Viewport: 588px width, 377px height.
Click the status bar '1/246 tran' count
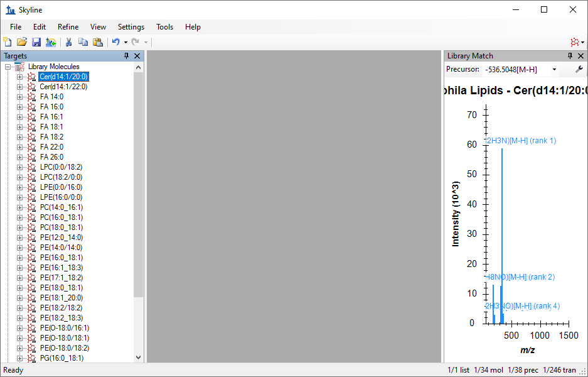pyautogui.click(x=559, y=370)
